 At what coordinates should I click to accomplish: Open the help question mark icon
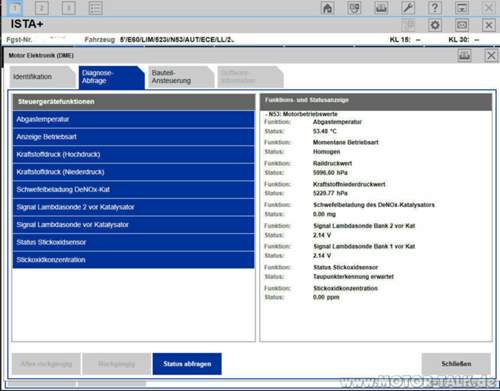(x=435, y=8)
